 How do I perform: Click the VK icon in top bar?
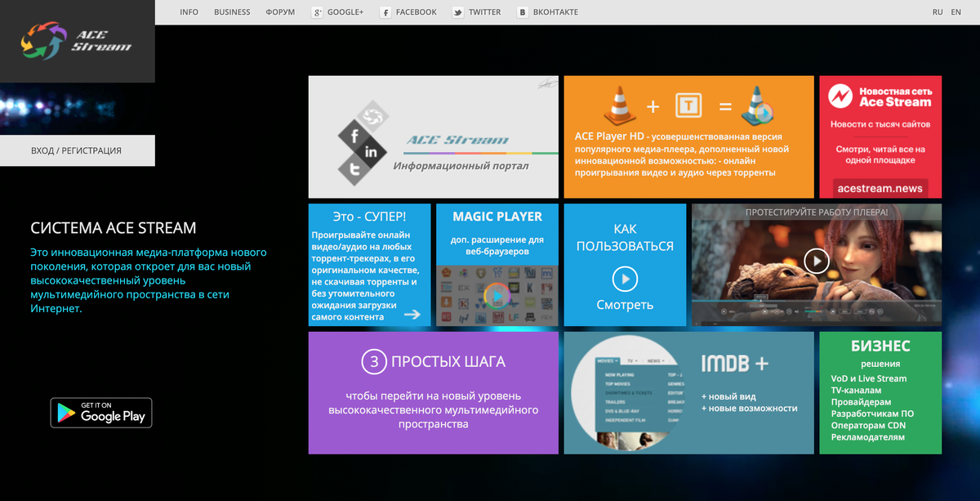(x=521, y=12)
